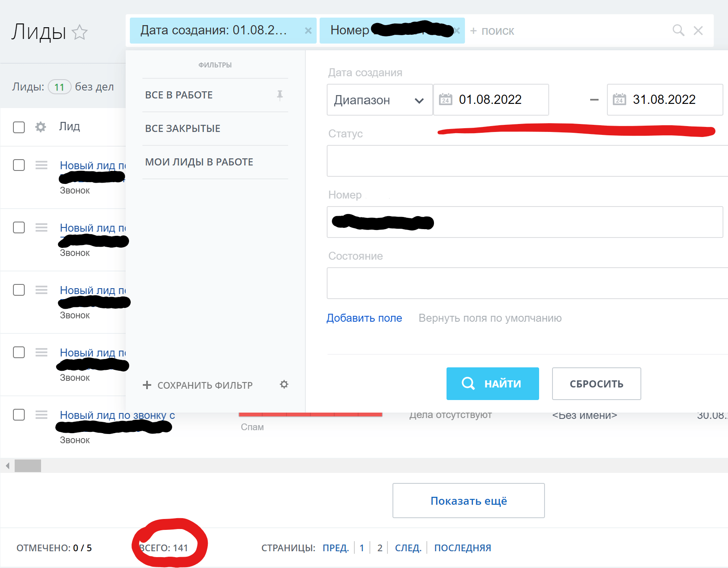This screenshot has width=728, height=568.
Task: Click the pin icon beside ВСЕ В РАБОТЕ
Action: pos(280,95)
